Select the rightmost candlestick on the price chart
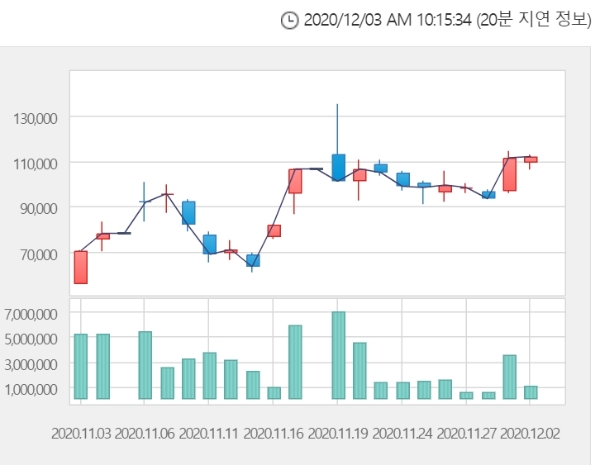This screenshot has width=600, height=465. pyautogui.click(x=531, y=159)
